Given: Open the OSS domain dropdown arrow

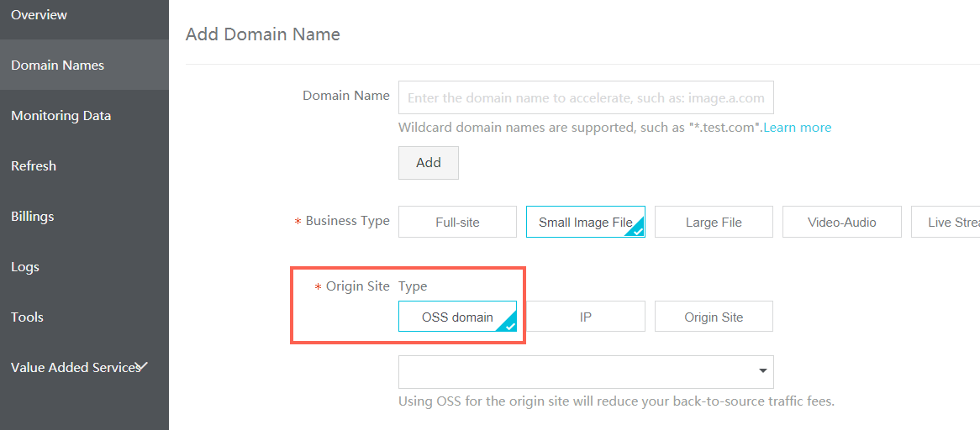Looking at the screenshot, I should 762,370.
